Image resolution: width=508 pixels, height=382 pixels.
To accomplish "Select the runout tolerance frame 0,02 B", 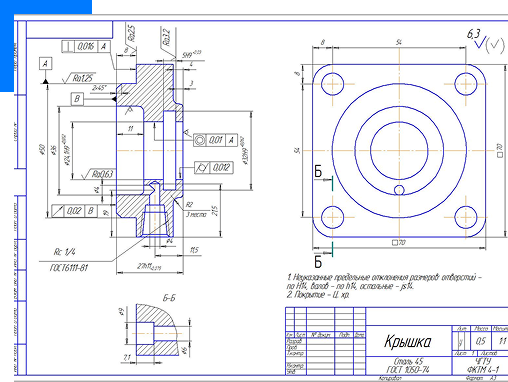I will pos(75,211).
